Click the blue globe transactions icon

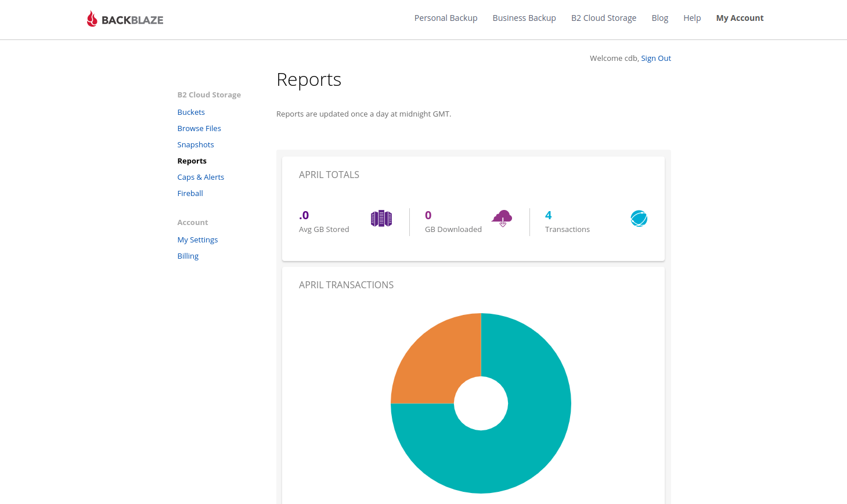pyautogui.click(x=639, y=219)
